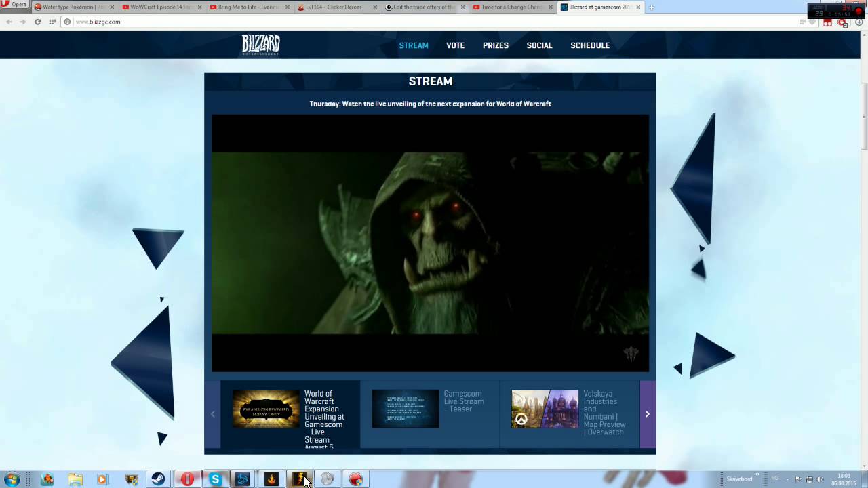This screenshot has width=868, height=488.
Task: Show hidden system tray icons
Action: (787, 479)
